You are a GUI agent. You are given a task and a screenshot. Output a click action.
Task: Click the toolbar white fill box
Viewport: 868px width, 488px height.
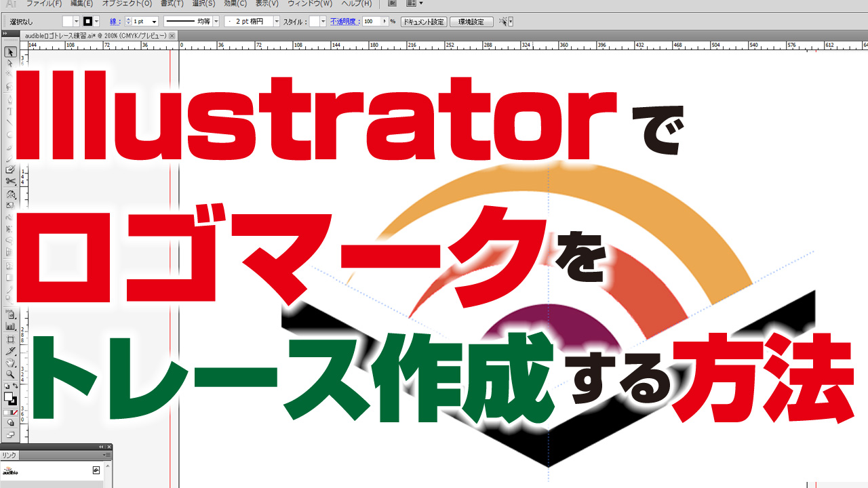click(8, 397)
